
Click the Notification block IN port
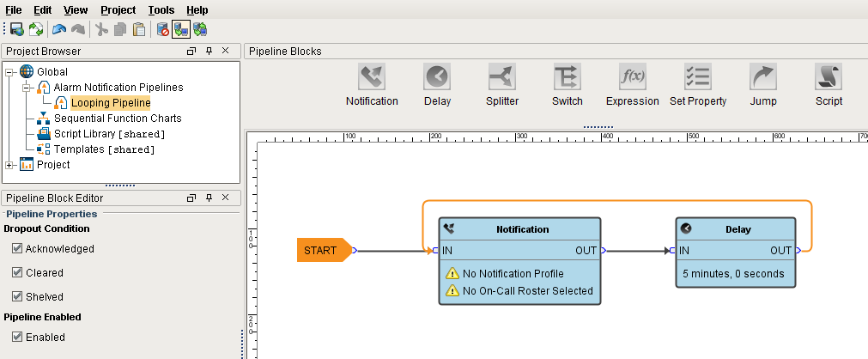435,251
